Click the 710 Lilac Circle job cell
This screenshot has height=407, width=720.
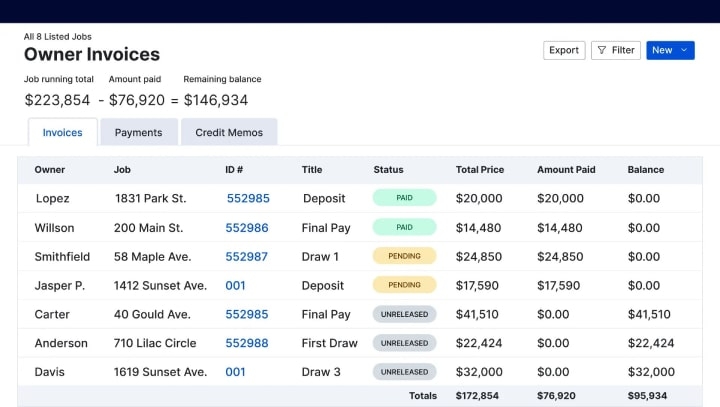(x=155, y=343)
